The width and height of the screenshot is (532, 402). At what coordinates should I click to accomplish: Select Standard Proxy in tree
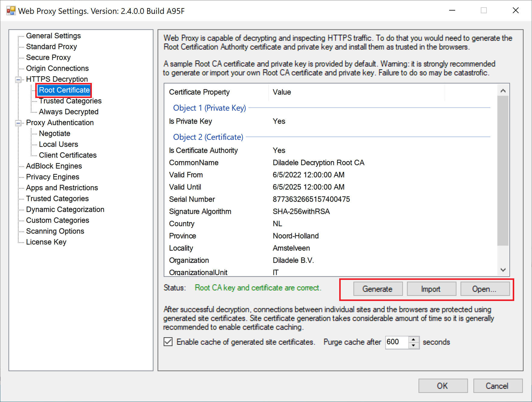point(52,46)
